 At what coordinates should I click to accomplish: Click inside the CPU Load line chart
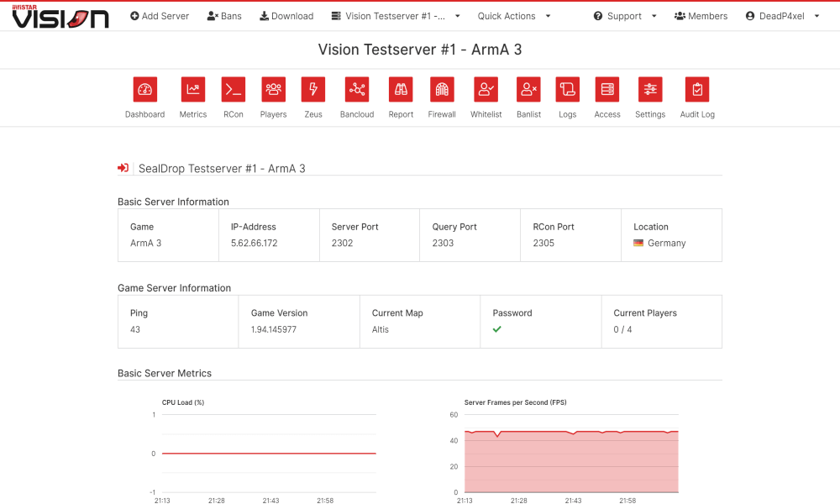pyautogui.click(x=269, y=453)
